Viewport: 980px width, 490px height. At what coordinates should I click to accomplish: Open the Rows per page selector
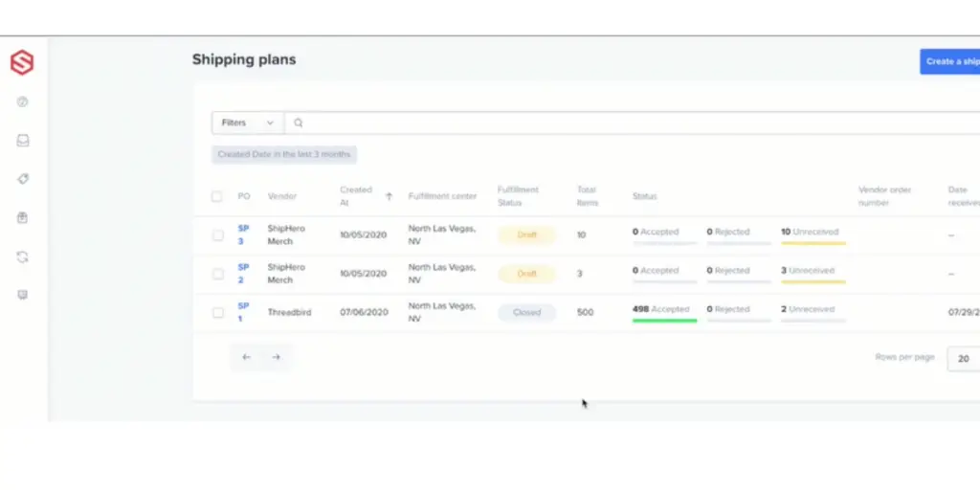(x=963, y=359)
